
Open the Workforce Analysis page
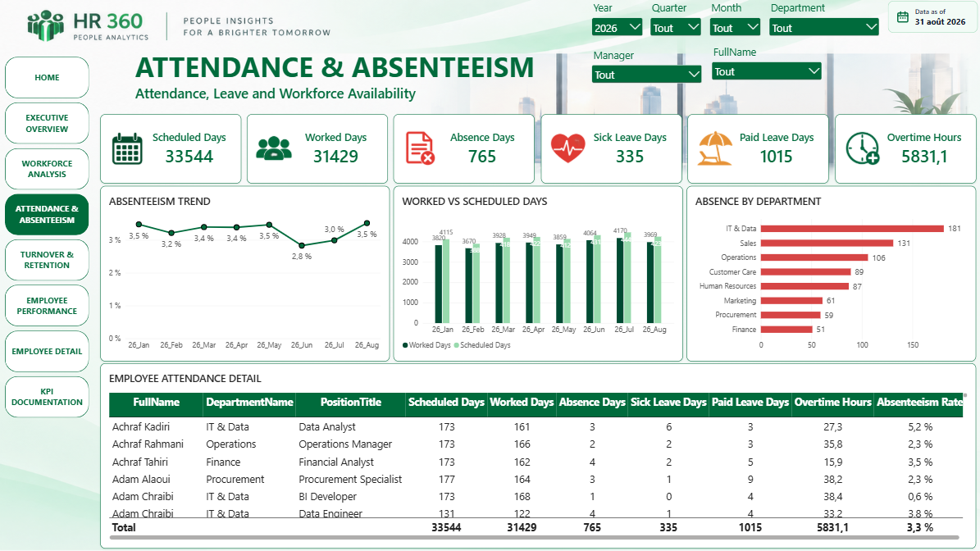pyautogui.click(x=47, y=169)
